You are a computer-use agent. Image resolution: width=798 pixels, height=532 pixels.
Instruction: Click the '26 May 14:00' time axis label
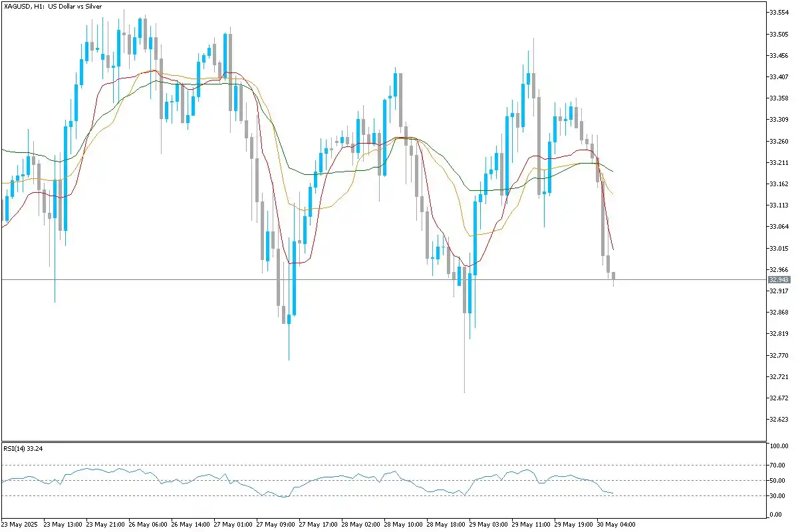pos(190,525)
